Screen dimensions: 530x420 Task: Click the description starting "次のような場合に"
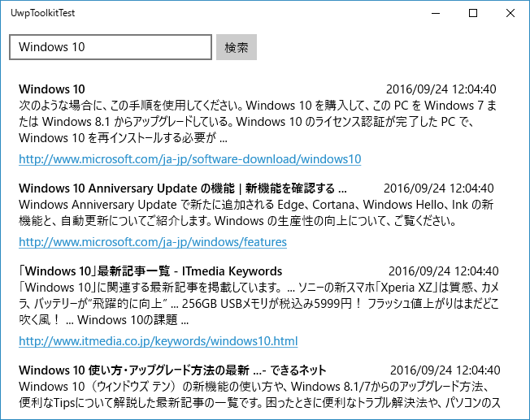point(258,122)
